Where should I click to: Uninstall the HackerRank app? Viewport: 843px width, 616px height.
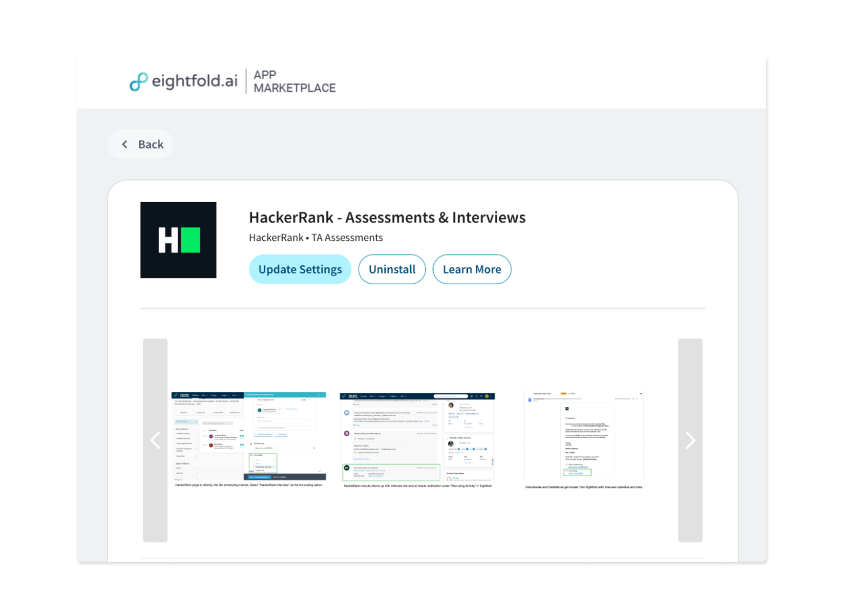click(x=392, y=269)
